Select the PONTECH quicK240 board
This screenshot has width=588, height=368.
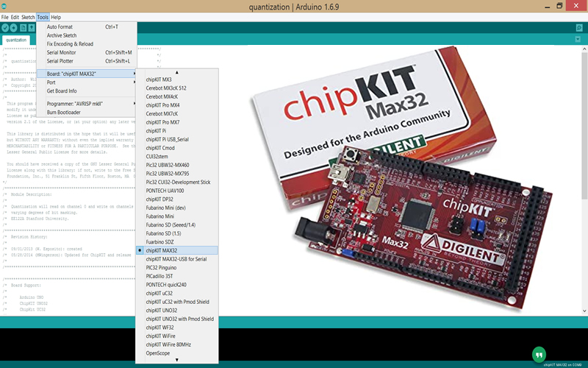pos(176,285)
